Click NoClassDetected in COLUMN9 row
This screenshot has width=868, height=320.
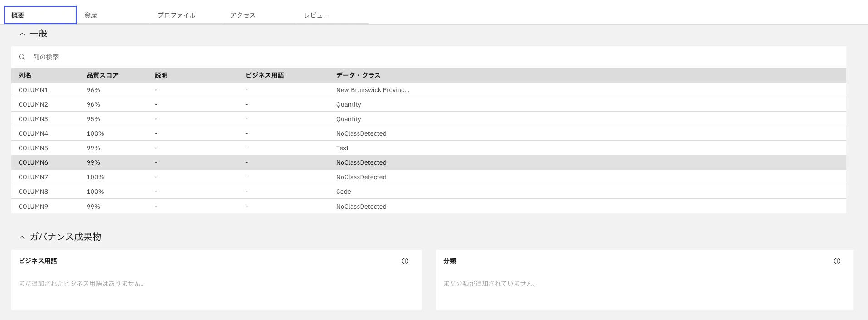tap(361, 207)
